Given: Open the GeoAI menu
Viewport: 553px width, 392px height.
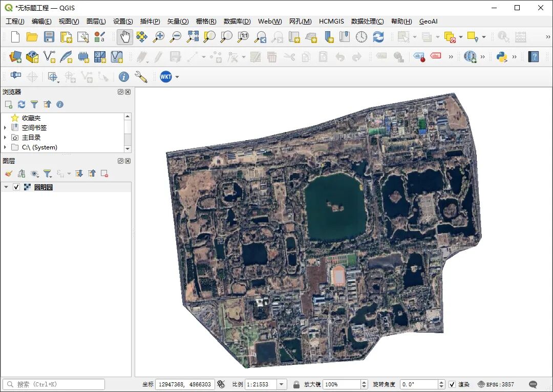Looking at the screenshot, I should (428, 21).
